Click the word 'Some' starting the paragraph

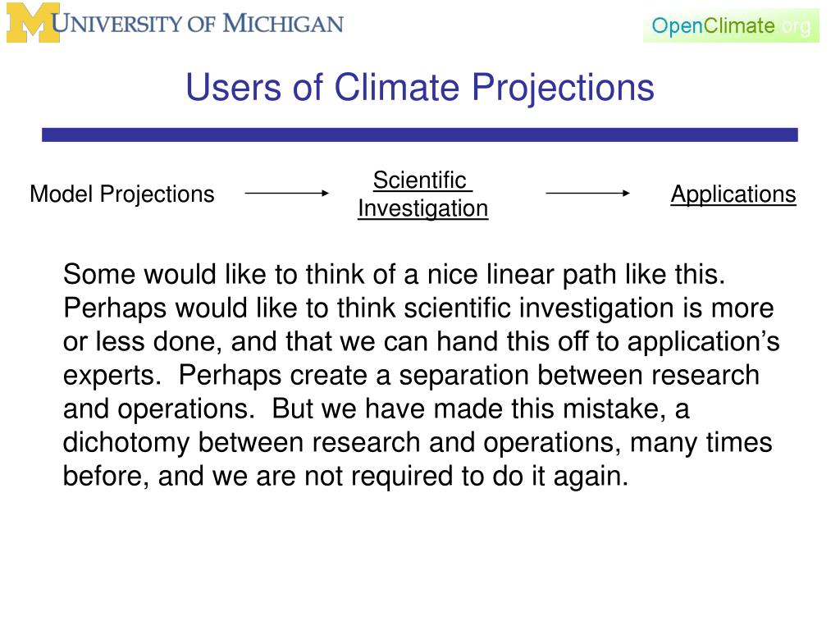[98, 274]
